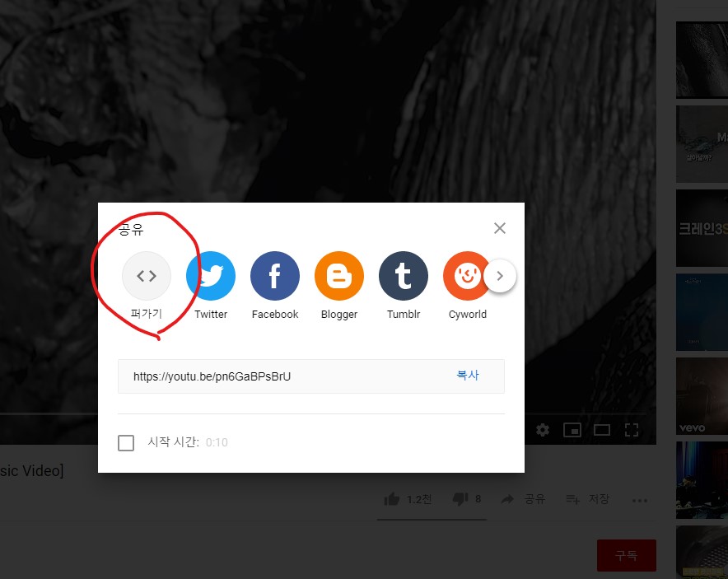728x579 pixels.
Task: Click the 공유 share button below video
Action: 523,499
